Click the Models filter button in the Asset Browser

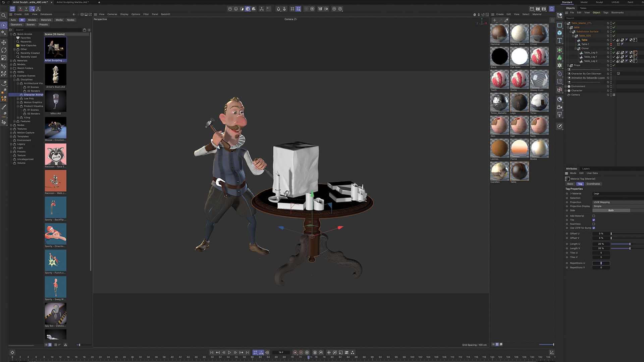(32, 20)
